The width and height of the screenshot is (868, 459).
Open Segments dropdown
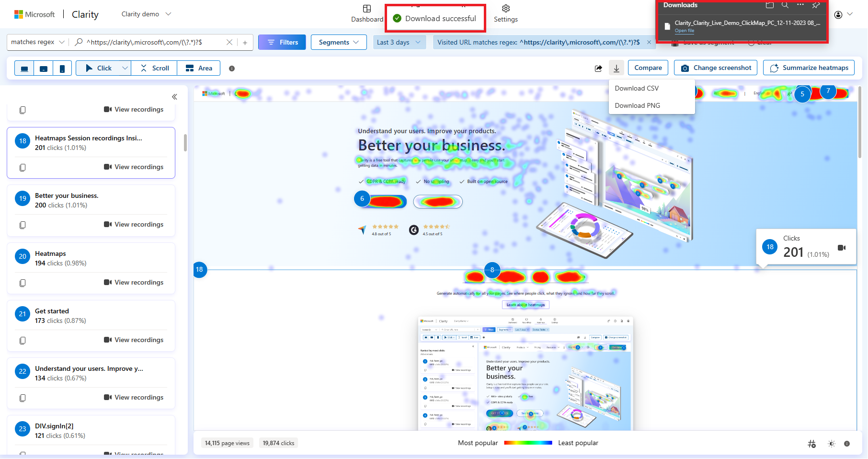point(339,42)
